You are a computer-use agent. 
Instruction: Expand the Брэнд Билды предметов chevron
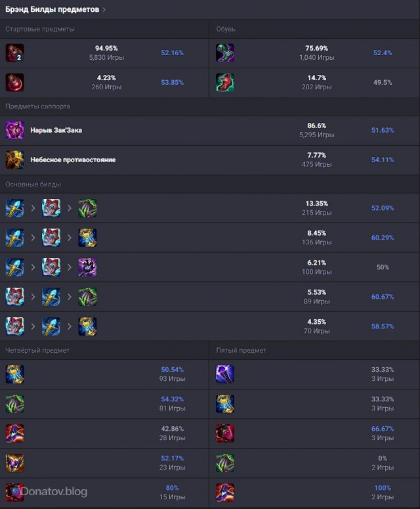point(104,10)
